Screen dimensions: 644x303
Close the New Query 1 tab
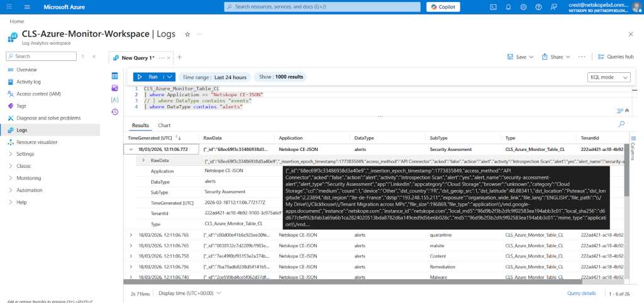coord(169,57)
